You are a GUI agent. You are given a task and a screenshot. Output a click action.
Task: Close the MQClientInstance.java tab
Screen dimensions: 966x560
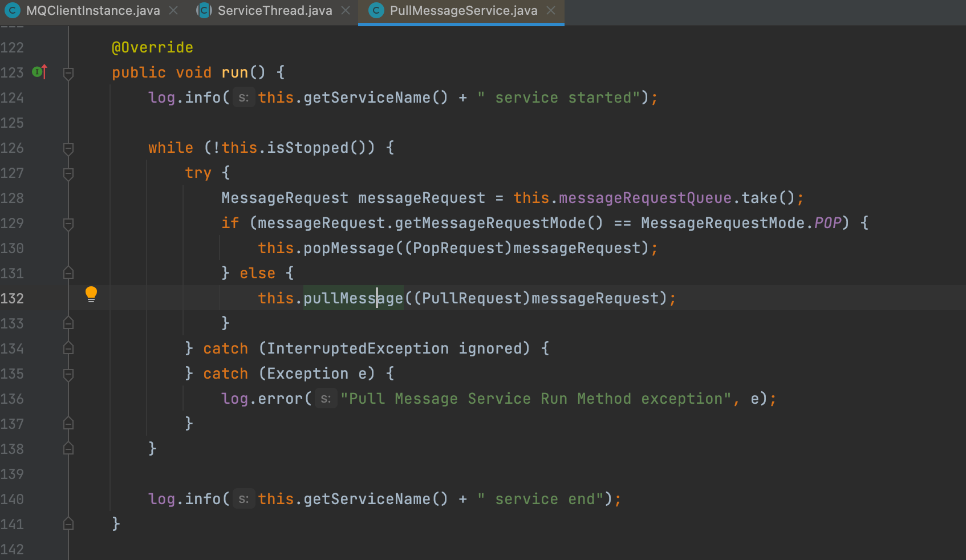click(x=174, y=11)
